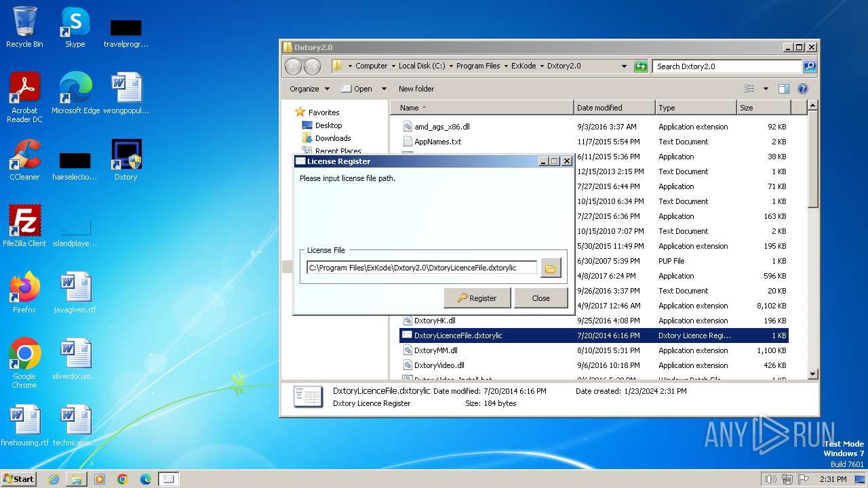Toggle the preview pane icon
This screenshot has width=868, height=488.
click(x=784, y=89)
